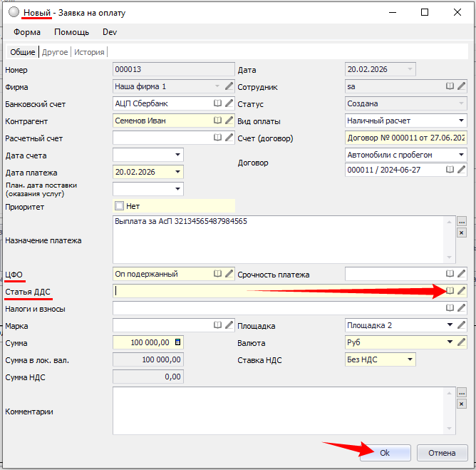This screenshot has width=476, height=470.
Task: Open the lookup book icon for Контрагент
Action: coord(218,121)
